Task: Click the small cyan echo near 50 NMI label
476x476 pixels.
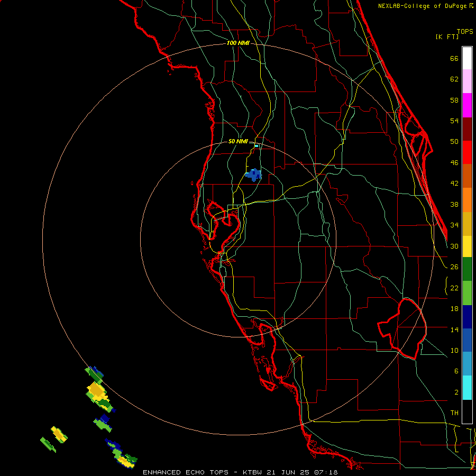Action: click(x=257, y=146)
